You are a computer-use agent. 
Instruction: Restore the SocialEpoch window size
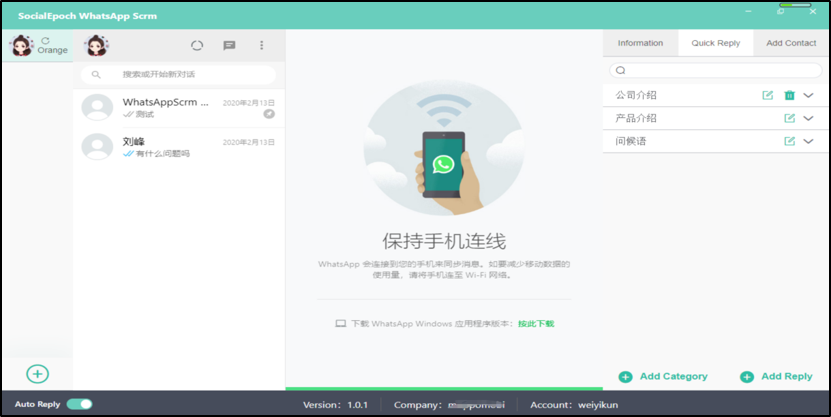[781, 11]
